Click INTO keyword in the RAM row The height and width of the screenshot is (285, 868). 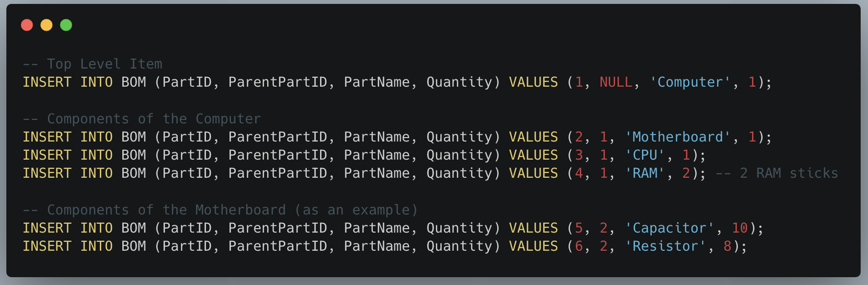tap(96, 173)
